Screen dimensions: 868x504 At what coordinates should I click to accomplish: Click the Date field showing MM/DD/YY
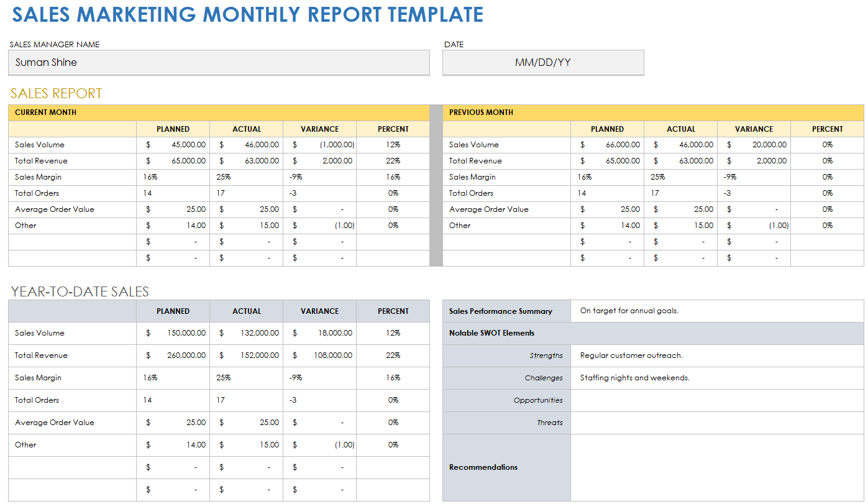coord(542,63)
